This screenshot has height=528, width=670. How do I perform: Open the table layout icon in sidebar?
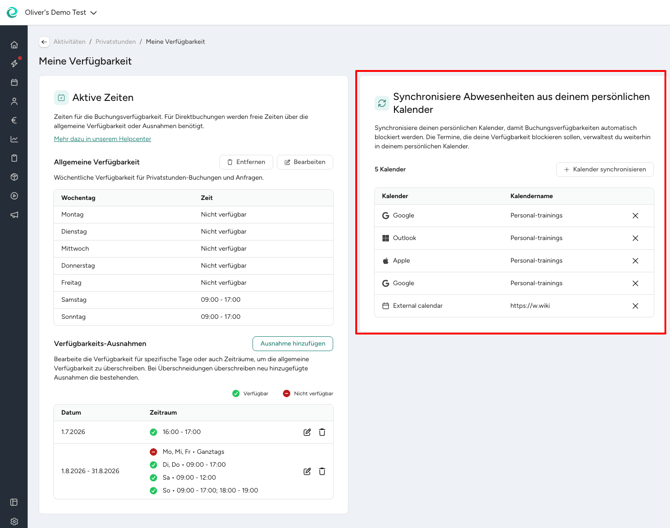pyautogui.click(x=14, y=502)
